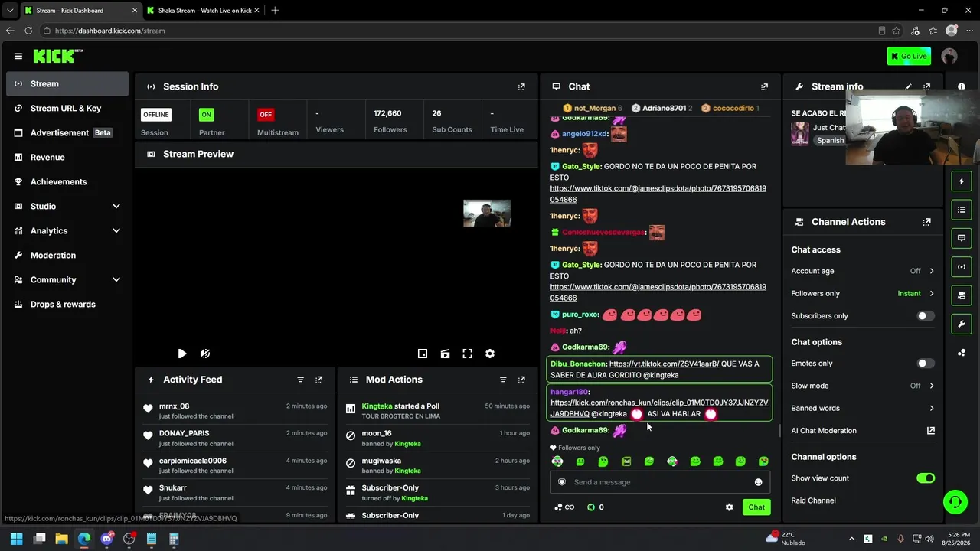The height and width of the screenshot is (551, 980).
Task: Enable theater mode in stream preview
Action: tap(445, 354)
